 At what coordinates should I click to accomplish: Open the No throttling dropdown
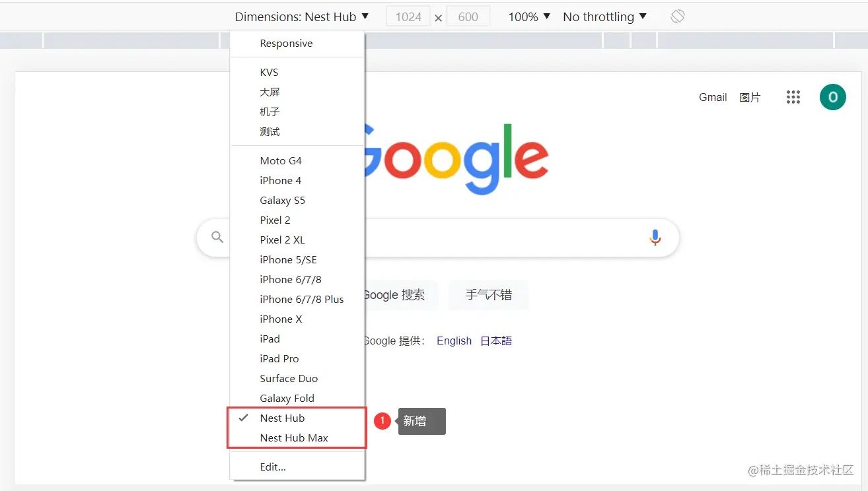tap(605, 16)
